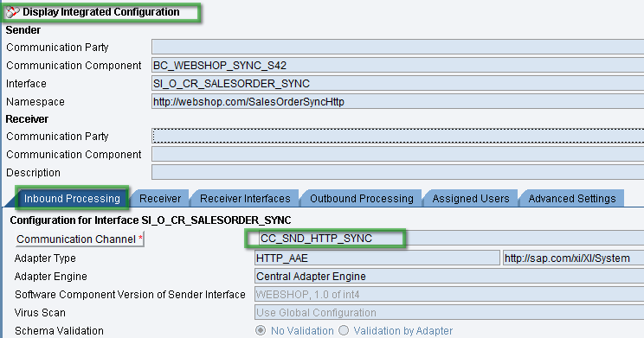Click the Description field

point(397,172)
